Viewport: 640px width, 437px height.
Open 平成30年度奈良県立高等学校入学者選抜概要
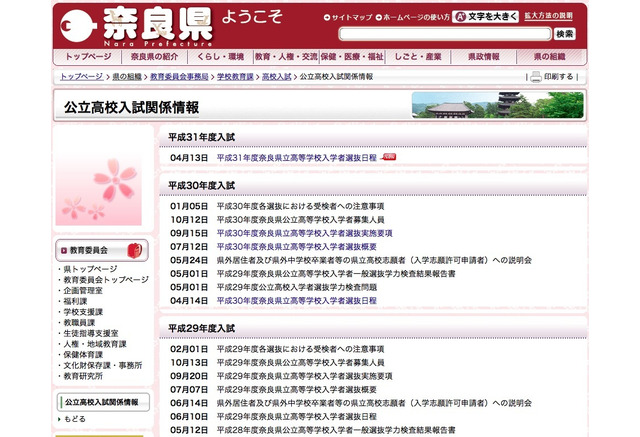point(296,247)
